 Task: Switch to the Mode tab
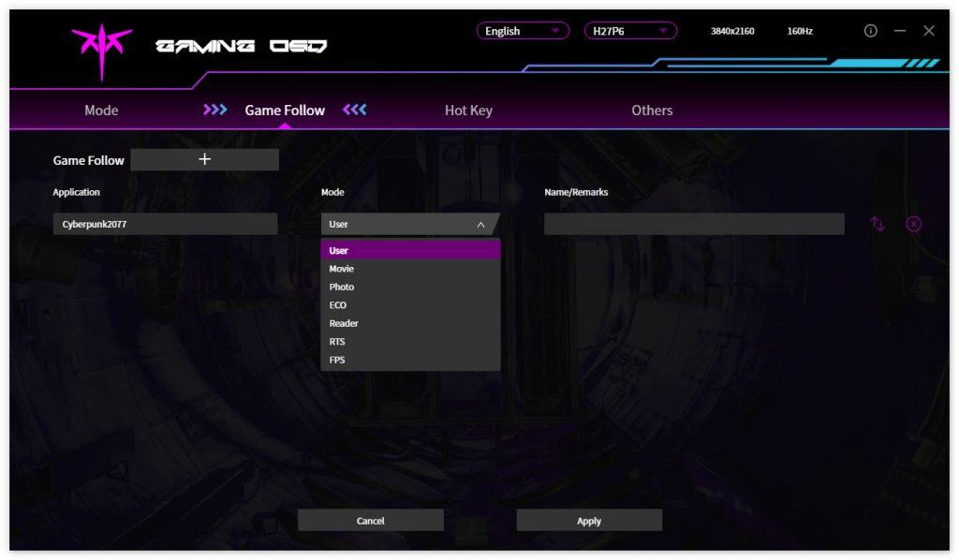(101, 111)
